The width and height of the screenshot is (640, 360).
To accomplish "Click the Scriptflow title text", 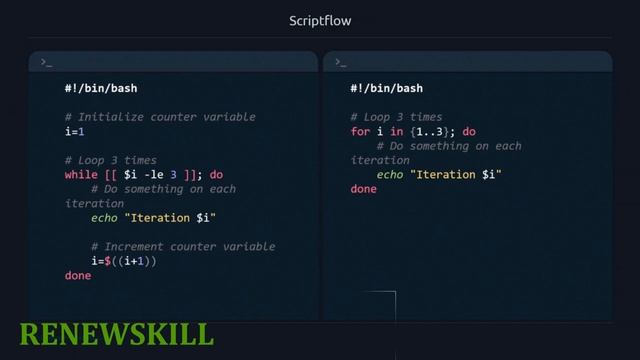I will coord(320,21).
